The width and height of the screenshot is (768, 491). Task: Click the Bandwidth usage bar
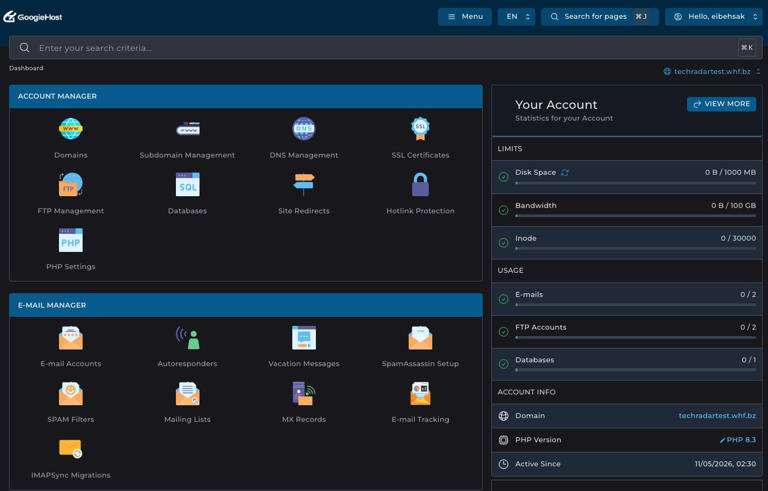(635, 216)
